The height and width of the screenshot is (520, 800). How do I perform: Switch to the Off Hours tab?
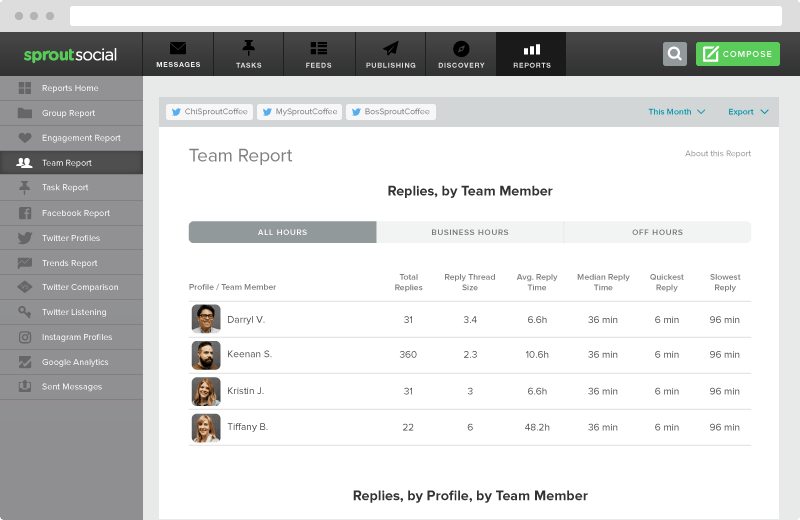pyautogui.click(x=657, y=232)
